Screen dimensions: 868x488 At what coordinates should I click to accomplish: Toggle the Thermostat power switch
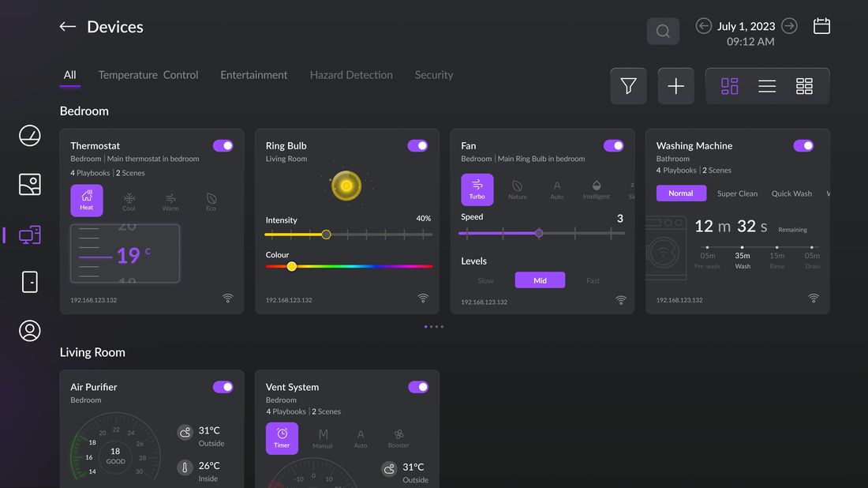click(223, 145)
